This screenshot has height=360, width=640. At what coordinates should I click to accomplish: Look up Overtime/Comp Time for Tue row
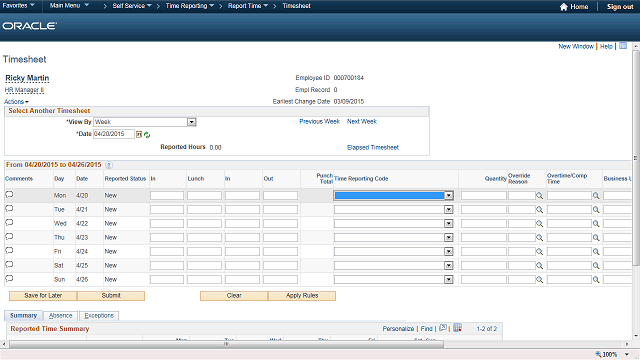click(x=596, y=210)
